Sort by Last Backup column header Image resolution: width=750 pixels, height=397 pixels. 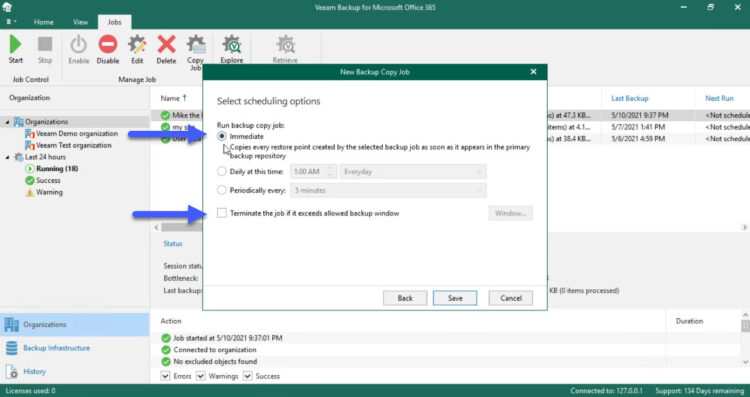[x=629, y=98]
